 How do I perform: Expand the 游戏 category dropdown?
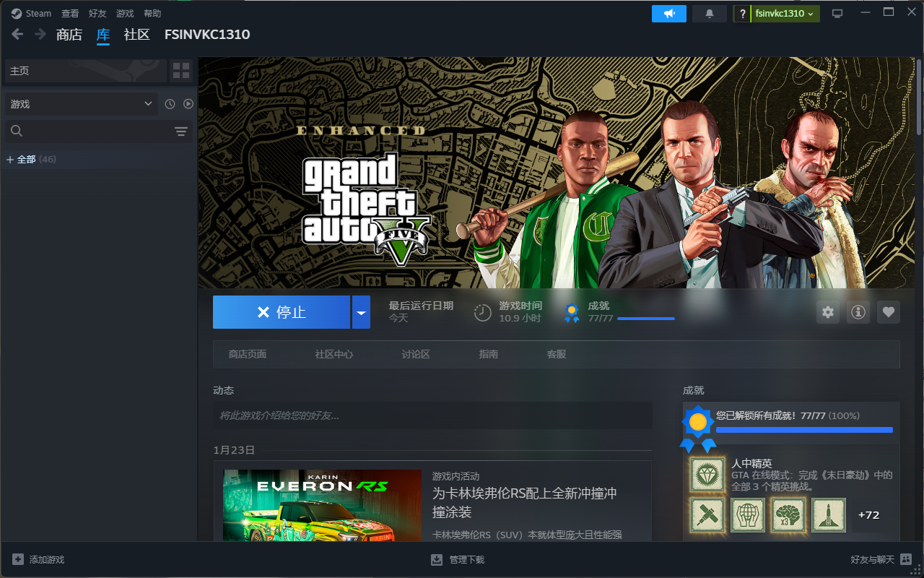pyautogui.click(x=81, y=104)
